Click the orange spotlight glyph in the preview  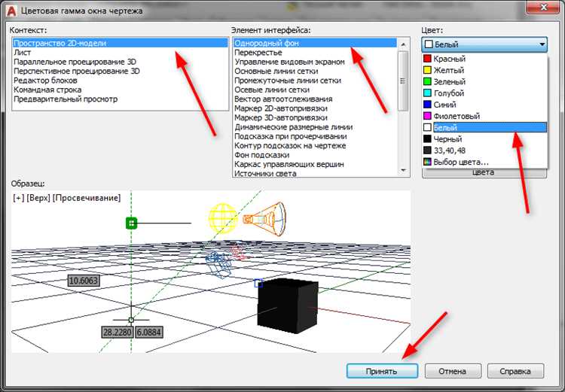click(264, 218)
